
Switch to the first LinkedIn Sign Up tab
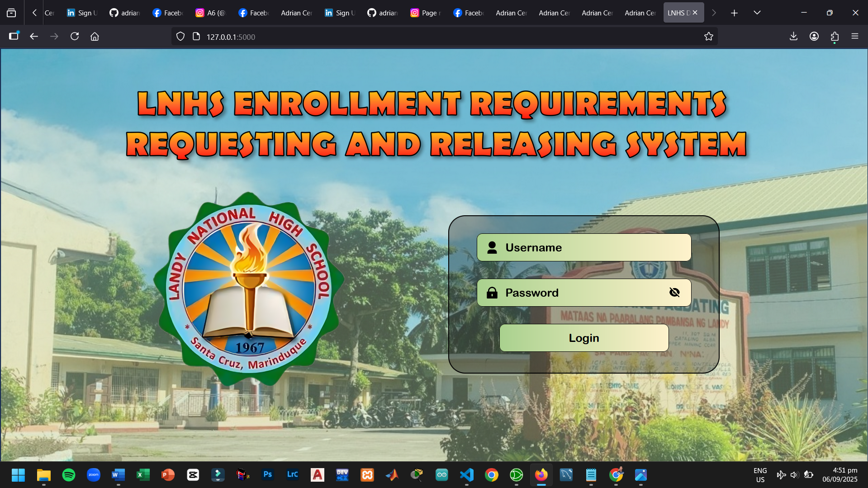click(82, 13)
